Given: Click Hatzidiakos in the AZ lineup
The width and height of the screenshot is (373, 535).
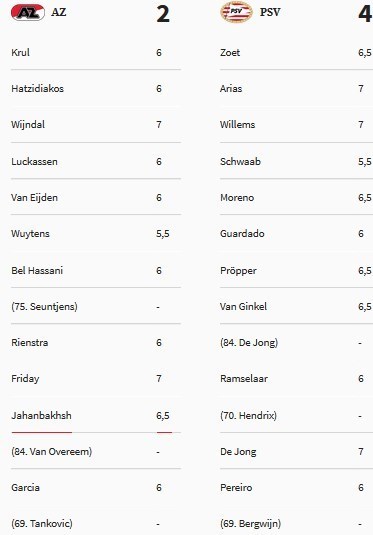Looking at the screenshot, I should (x=38, y=89).
